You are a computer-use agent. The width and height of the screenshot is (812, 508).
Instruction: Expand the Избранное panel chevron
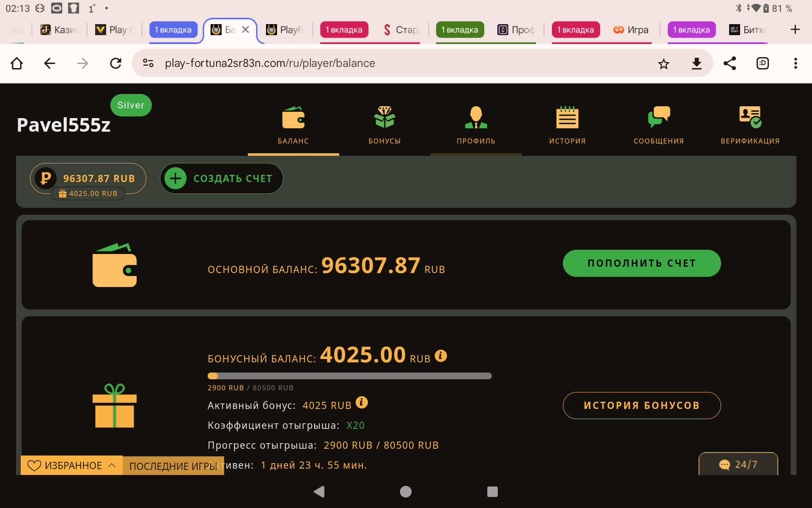(112, 465)
